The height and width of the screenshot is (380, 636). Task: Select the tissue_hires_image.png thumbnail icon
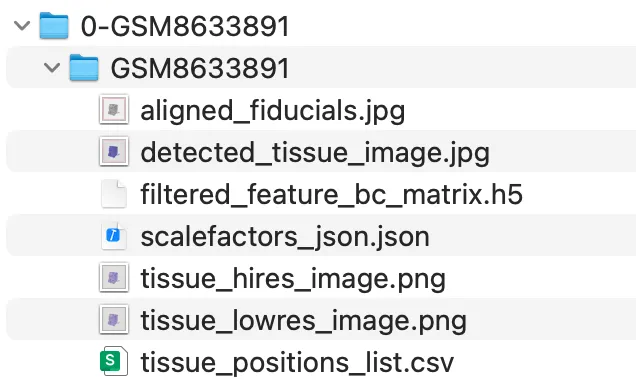114,278
